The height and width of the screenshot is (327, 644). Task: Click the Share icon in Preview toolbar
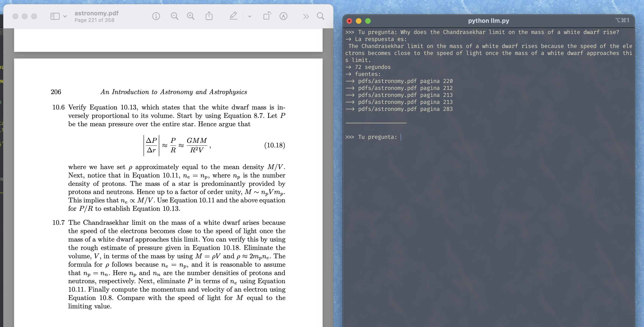(209, 16)
